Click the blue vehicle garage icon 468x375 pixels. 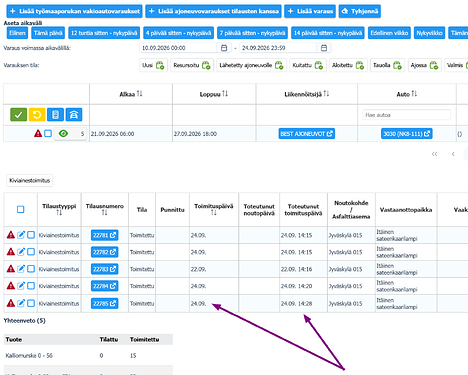tap(74, 115)
